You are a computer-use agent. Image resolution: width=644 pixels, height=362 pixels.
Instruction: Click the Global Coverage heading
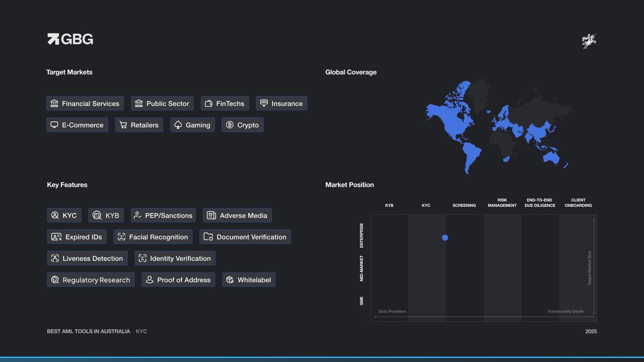[351, 72]
